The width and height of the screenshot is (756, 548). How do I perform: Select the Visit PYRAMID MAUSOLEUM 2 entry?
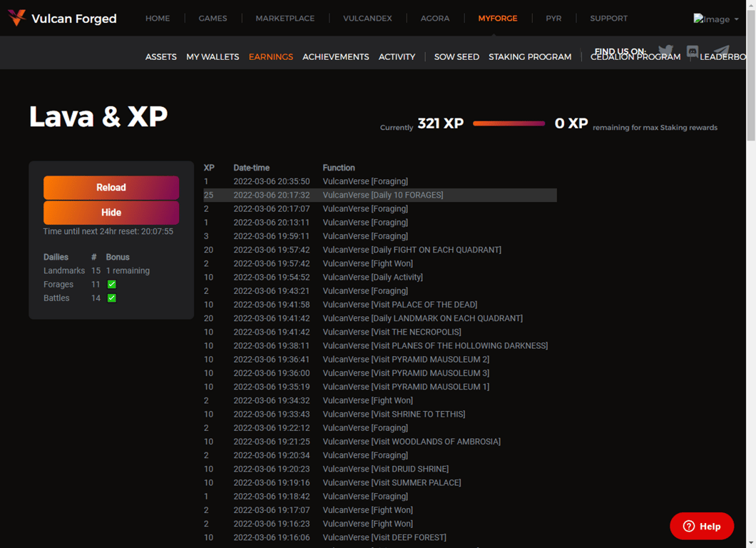pos(406,360)
